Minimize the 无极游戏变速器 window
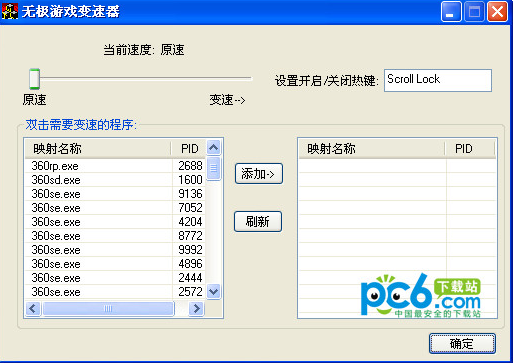The width and height of the screenshot is (513, 363). (x=451, y=12)
